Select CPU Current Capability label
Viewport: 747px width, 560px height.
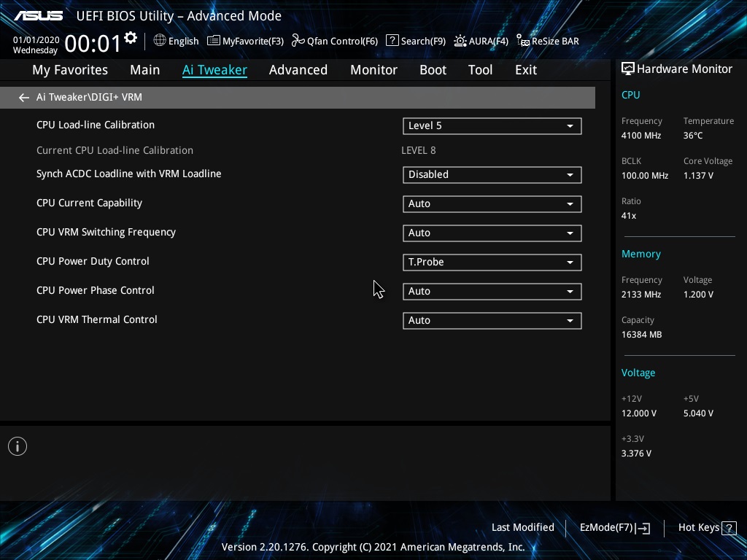point(89,203)
